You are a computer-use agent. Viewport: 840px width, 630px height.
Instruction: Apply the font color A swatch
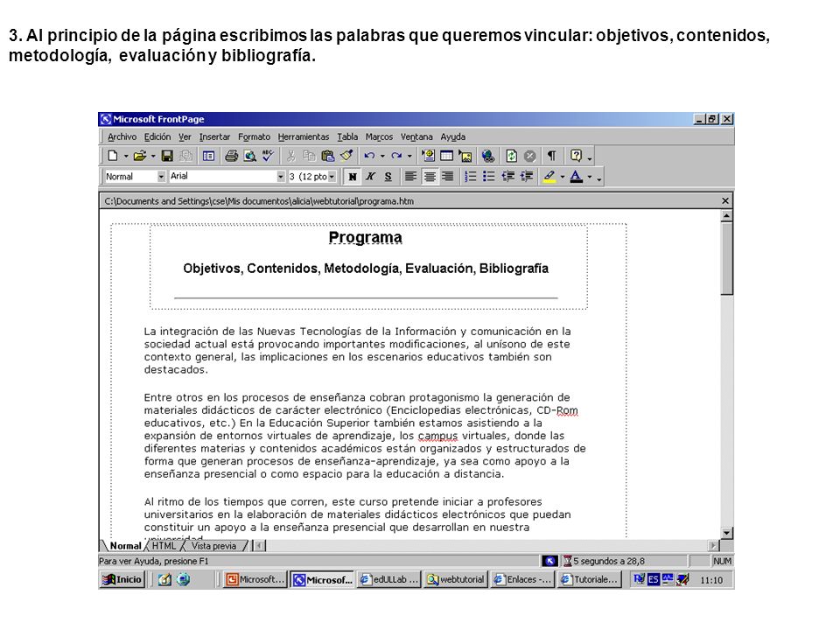pos(577,176)
